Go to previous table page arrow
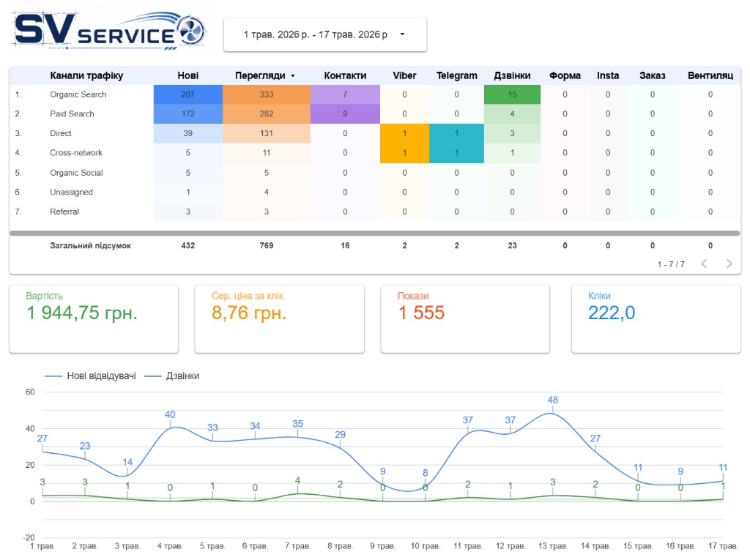 point(704,264)
